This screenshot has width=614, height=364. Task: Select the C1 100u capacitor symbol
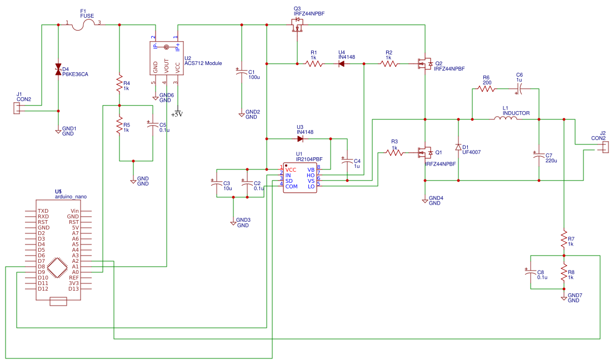[241, 73]
